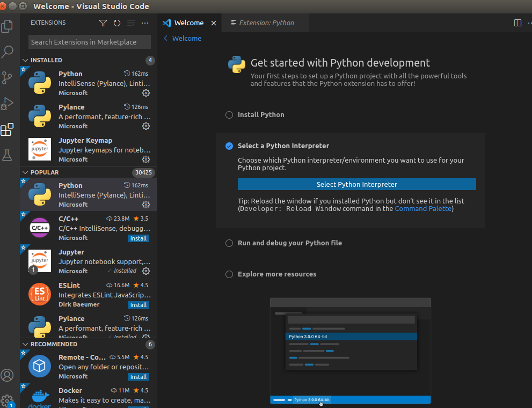Switch to the Extension: Python tab
Image resolution: width=532 pixels, height=408 pixels.
(265, 23)
